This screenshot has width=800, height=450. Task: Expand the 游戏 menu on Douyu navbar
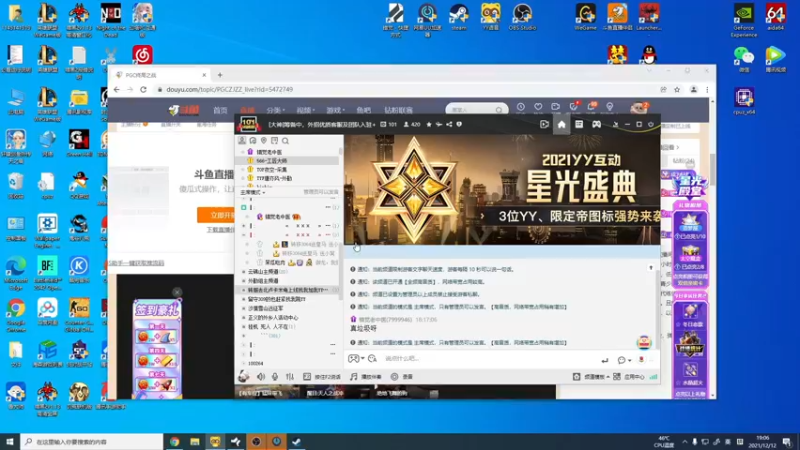[336, 110]
